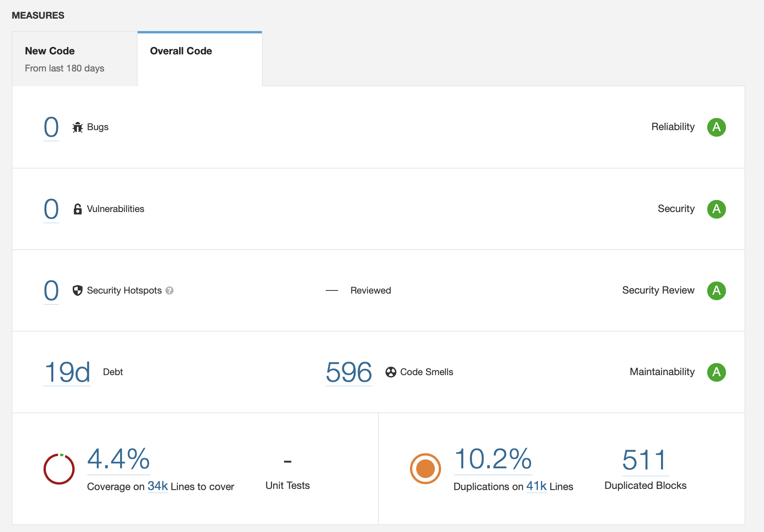Click the coverage donut chart
764x532 pixels.
pos(59,469)
